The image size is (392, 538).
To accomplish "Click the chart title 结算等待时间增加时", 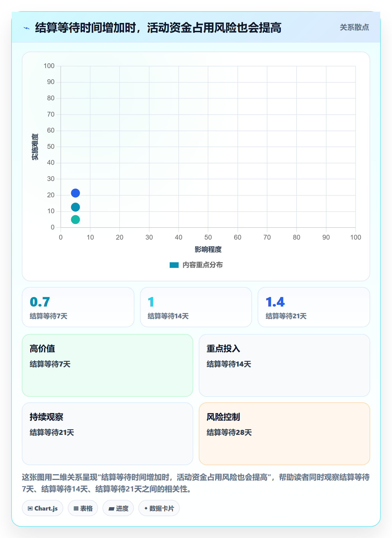I will [x=158, y=28].
